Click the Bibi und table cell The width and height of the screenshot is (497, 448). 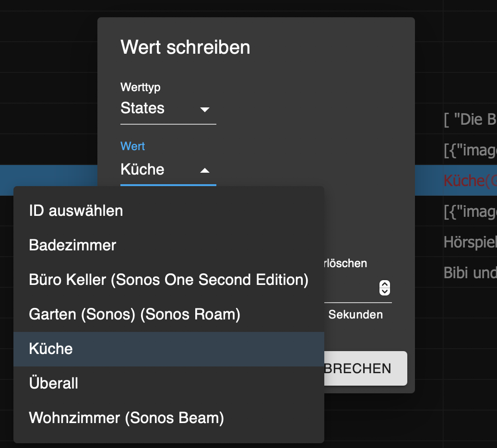click(470, 273)
